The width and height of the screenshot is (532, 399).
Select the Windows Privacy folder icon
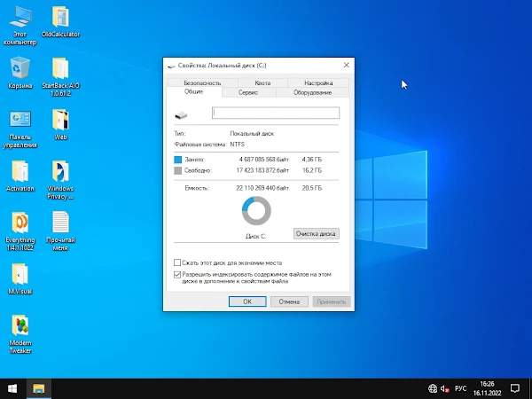[x=60, y=180]
